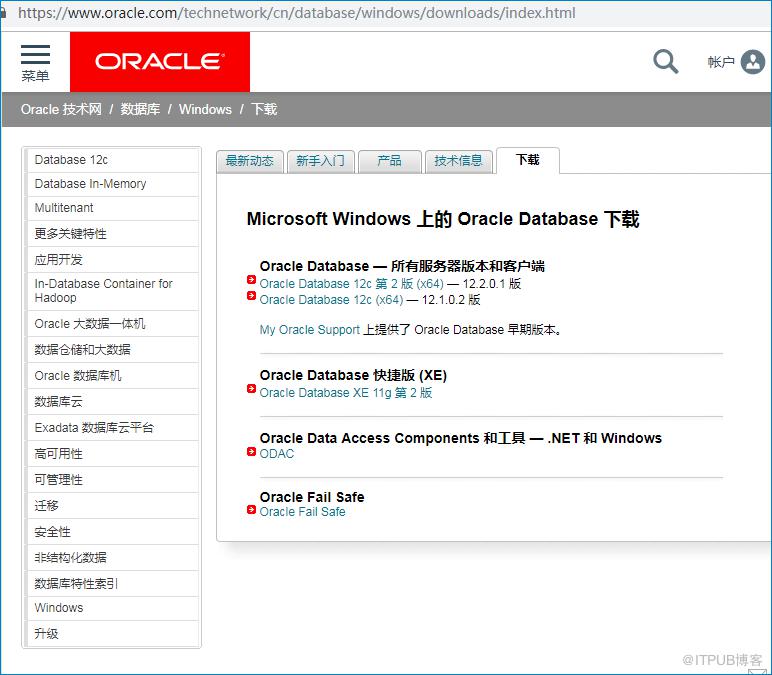Click red arrow beside XE 11g link
Viewport: 772px width, 675px height.
coord(251,389)
